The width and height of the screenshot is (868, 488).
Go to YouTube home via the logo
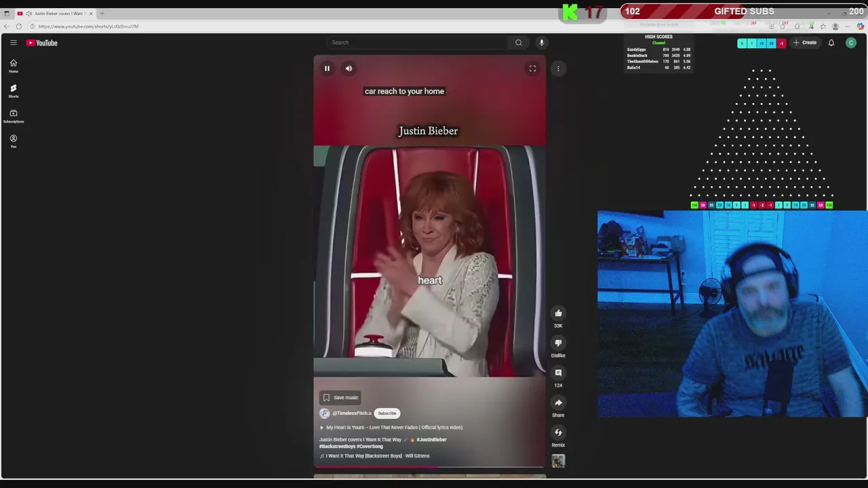coord(42,43)
